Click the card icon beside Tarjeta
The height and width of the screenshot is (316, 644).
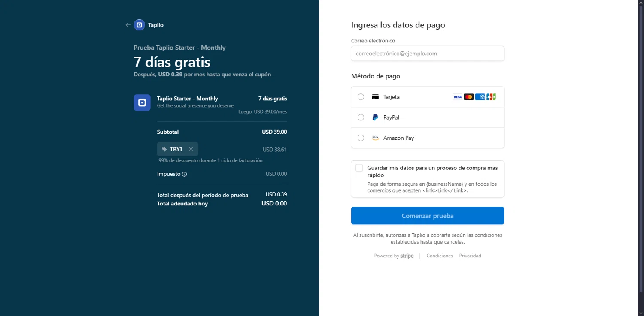coord(375,97)
